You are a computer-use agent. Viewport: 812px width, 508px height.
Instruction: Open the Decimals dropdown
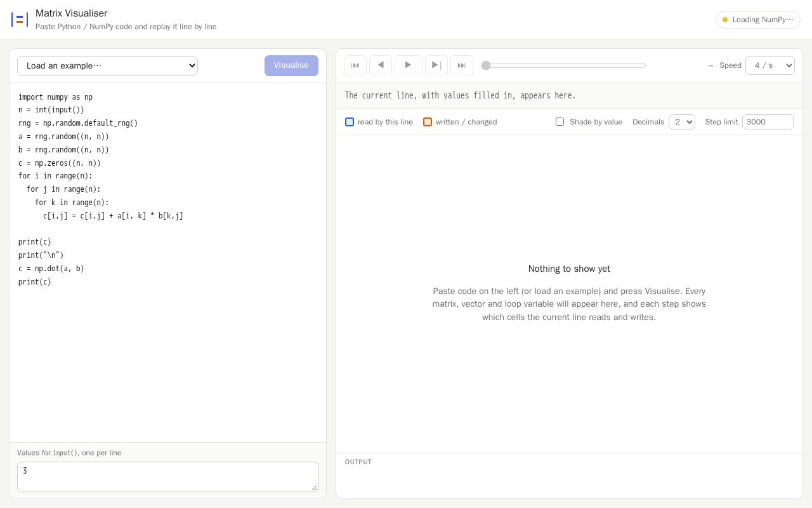tap(682, 122)
